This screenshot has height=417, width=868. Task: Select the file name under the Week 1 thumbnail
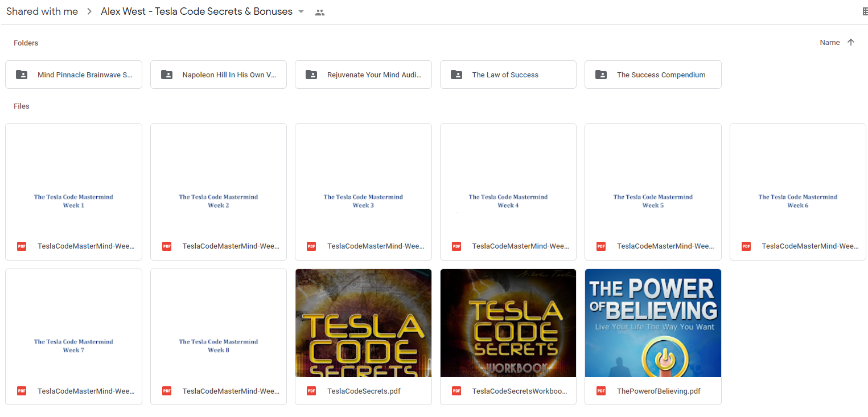[x=86, y=246]
